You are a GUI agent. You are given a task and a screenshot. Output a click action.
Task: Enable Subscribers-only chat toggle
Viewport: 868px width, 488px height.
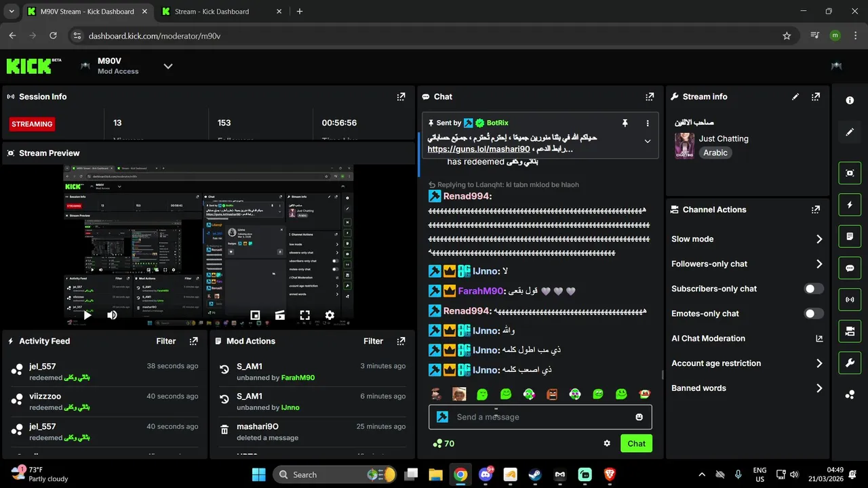[814, 289]
